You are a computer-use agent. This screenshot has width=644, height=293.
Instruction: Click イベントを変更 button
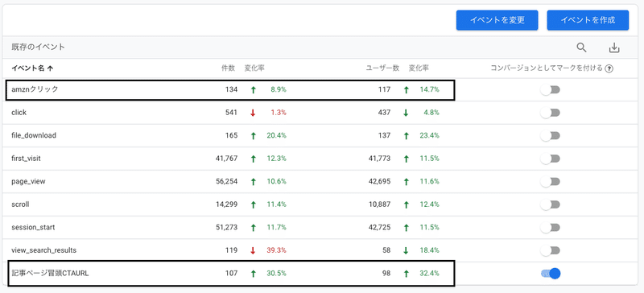click(x=497, y=20)
